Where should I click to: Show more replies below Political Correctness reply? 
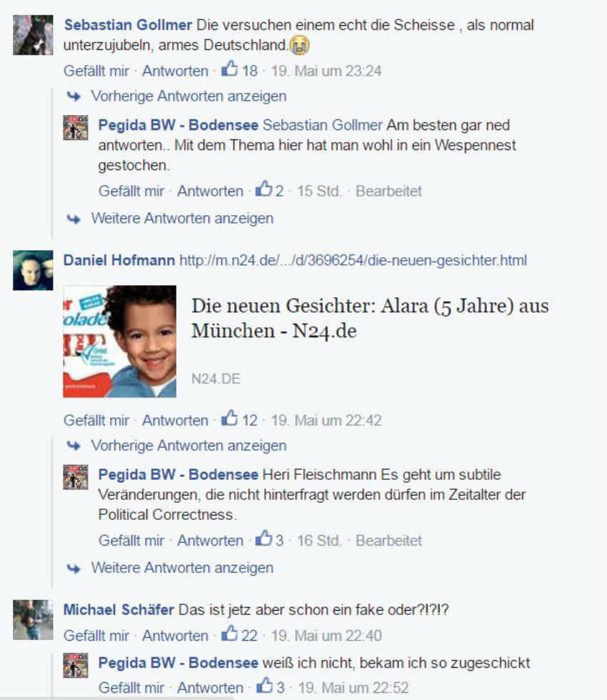[x=182, y=568]
